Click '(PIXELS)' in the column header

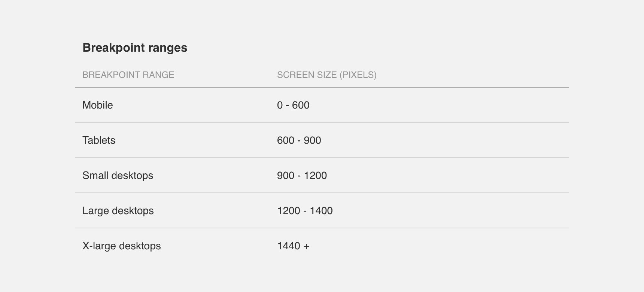click(358, 75)
